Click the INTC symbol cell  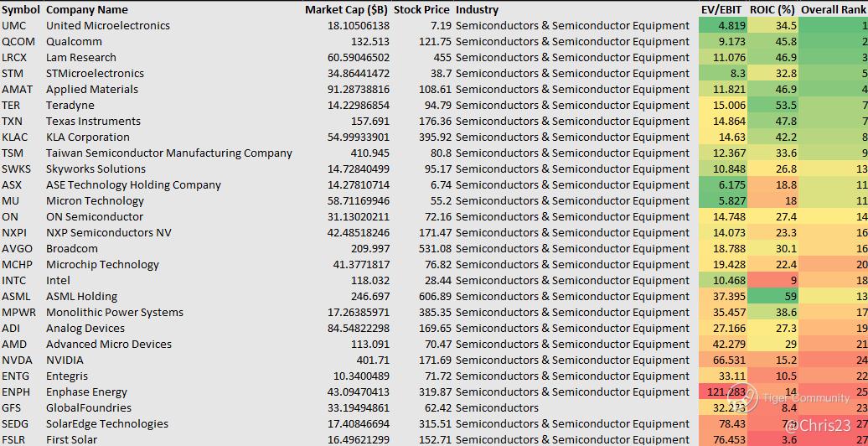click(x=14, y=280)
